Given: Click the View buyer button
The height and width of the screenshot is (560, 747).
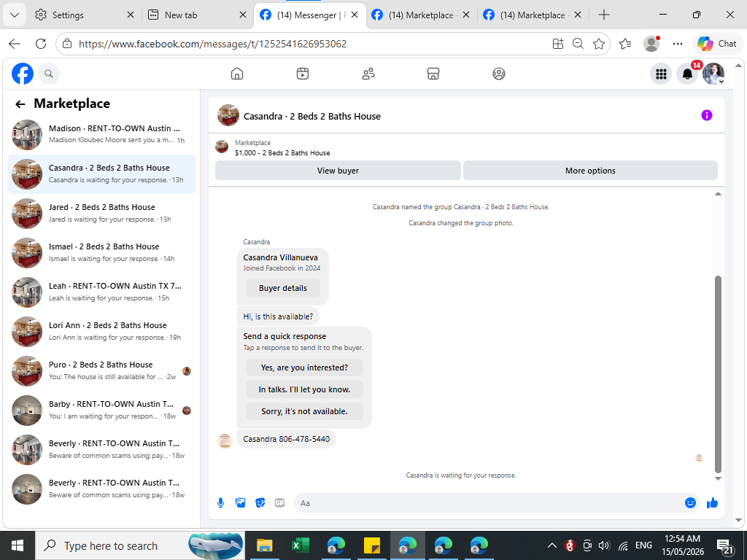Looking at the screenshot, I should 338,171.
